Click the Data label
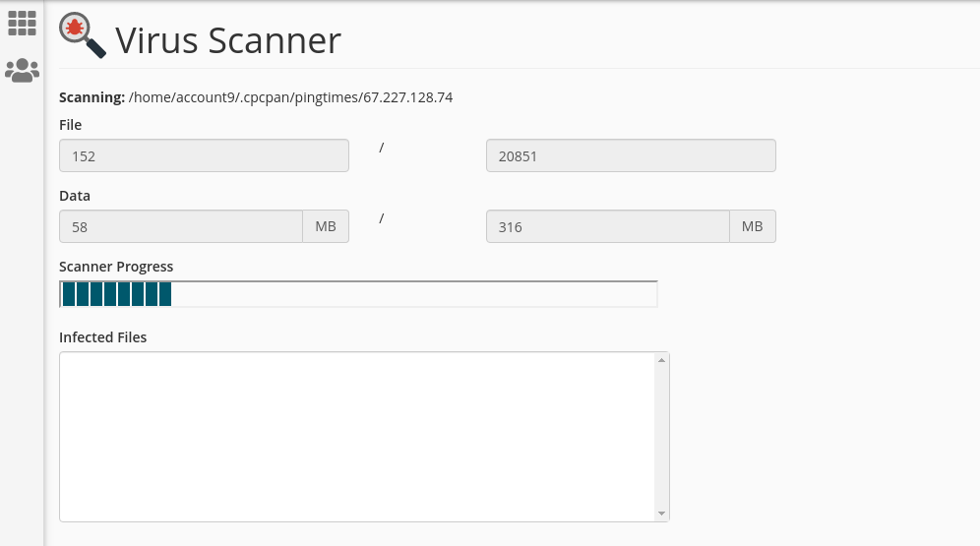This screenshot has height=546, width=980. point(75,196)
